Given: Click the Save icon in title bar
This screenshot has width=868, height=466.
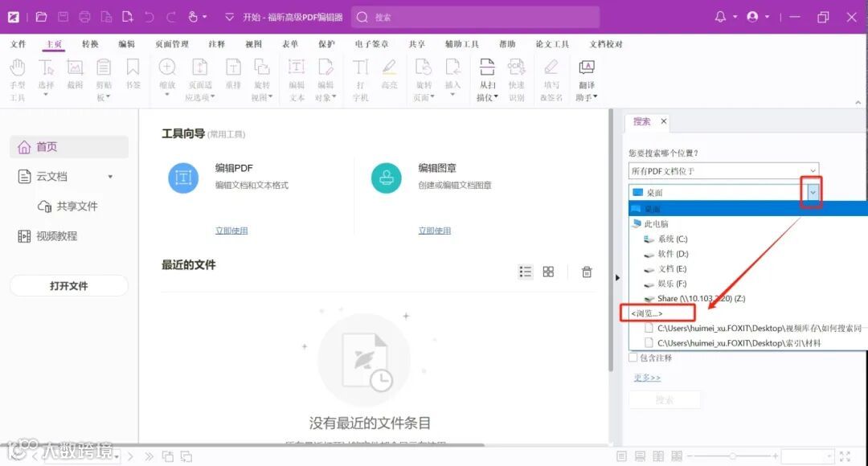Looking at the screenshot, I should (x=63, y=17).
